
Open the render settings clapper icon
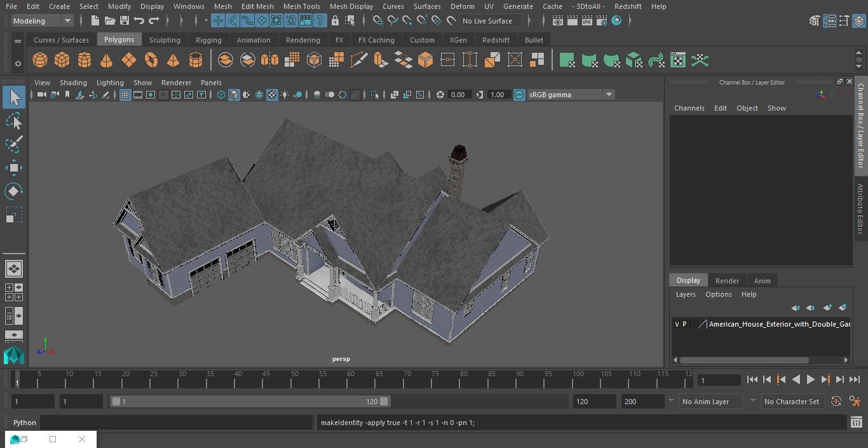[601, 21]
